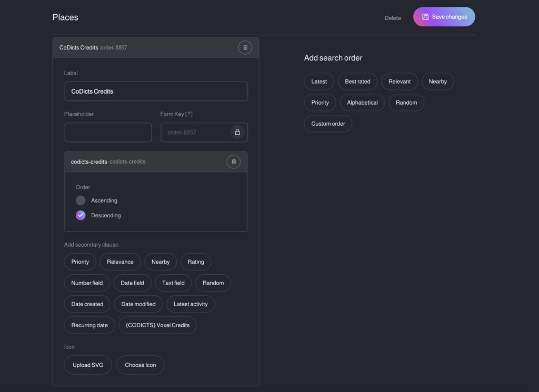This screenshot has width=539, height=392.
Task: Focus the Label input with CoDicts Credits
Action: 156,92
